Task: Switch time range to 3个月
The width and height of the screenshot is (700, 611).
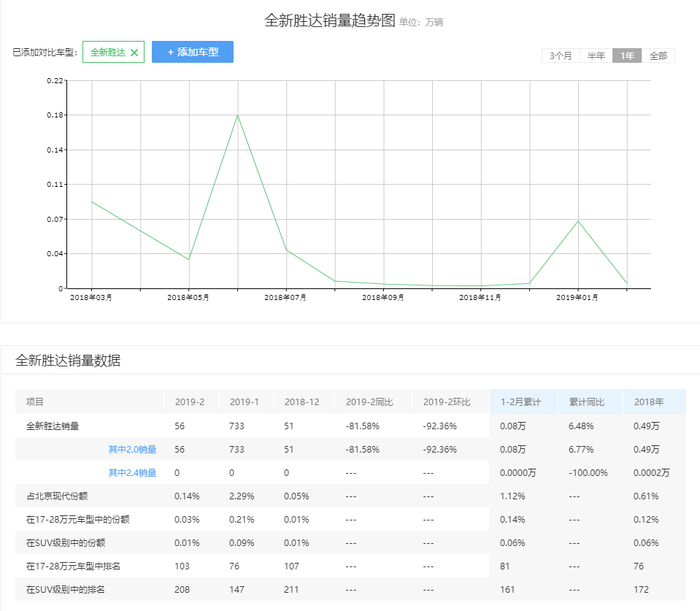Action: click(x=560, y=55)
